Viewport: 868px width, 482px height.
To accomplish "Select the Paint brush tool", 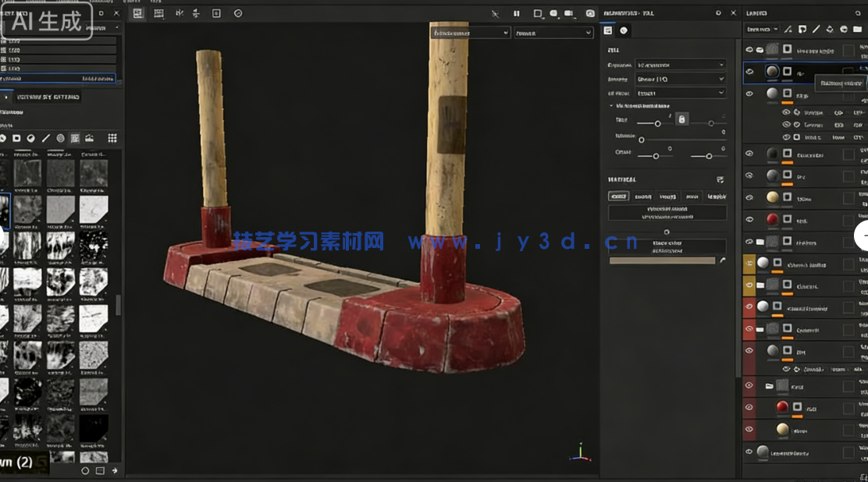I will [x=3, y=138].
